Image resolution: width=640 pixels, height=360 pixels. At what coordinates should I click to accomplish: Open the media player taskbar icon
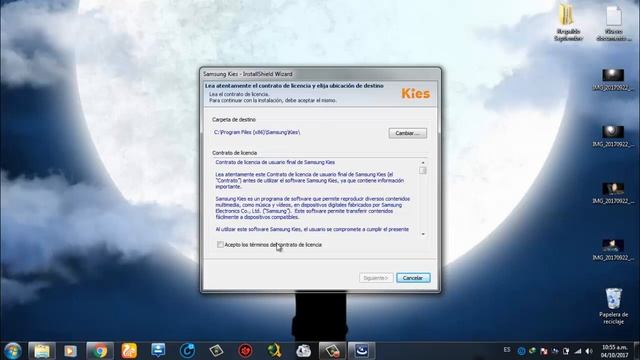(71, 351)
